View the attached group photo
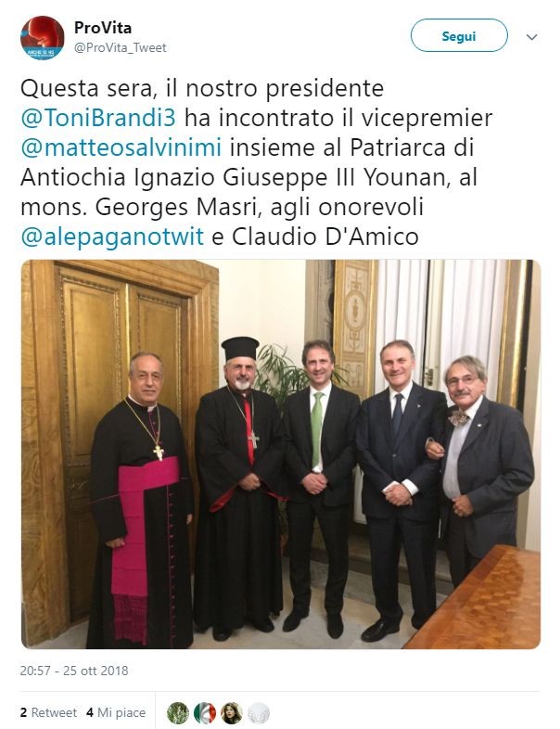This screenshot has height=729, width=560. pyautogui.click(x=281, y=454)
